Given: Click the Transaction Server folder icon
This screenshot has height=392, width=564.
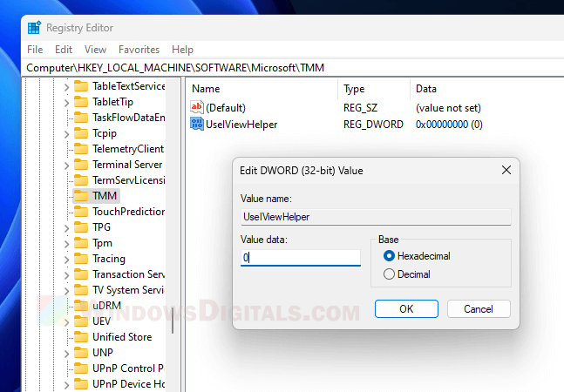Looking at the screenshot, I should point(81,274).
